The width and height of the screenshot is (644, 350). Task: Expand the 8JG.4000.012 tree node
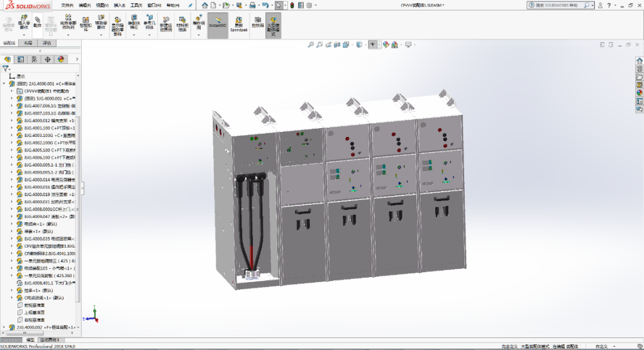point(11,120)
